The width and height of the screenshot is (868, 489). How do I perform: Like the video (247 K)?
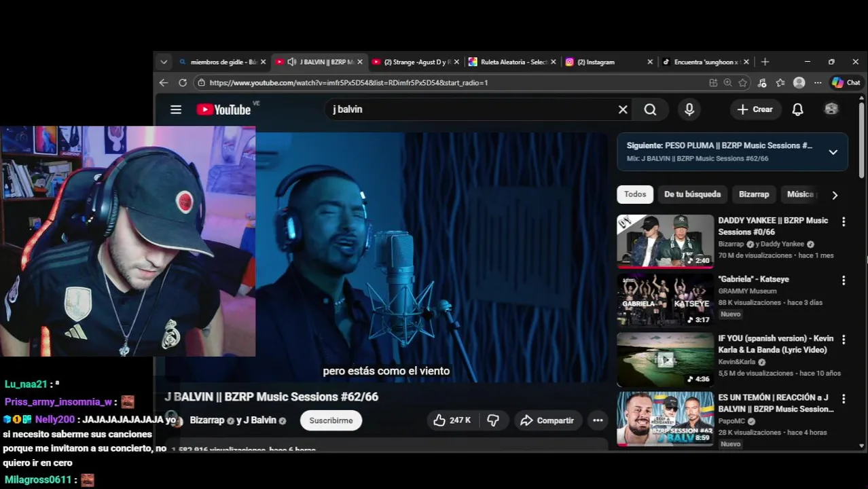click(x=452, y=420)
